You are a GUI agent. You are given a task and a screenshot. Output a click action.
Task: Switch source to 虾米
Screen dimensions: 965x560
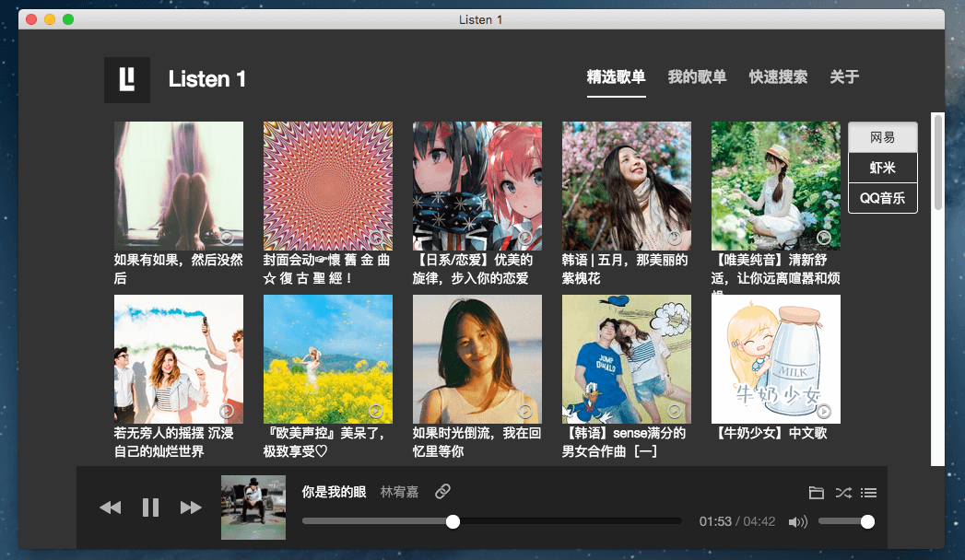881,167
